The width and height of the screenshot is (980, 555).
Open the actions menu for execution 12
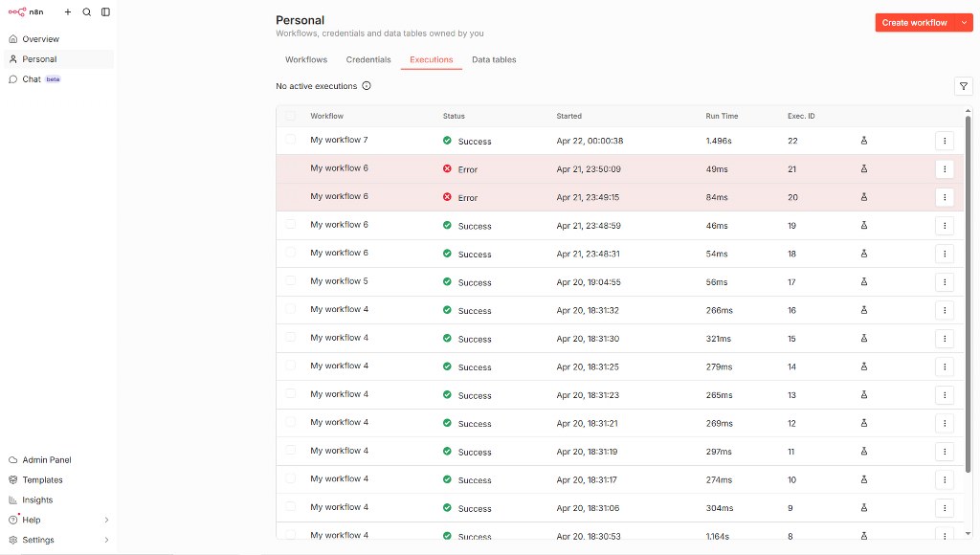point(945,423)
